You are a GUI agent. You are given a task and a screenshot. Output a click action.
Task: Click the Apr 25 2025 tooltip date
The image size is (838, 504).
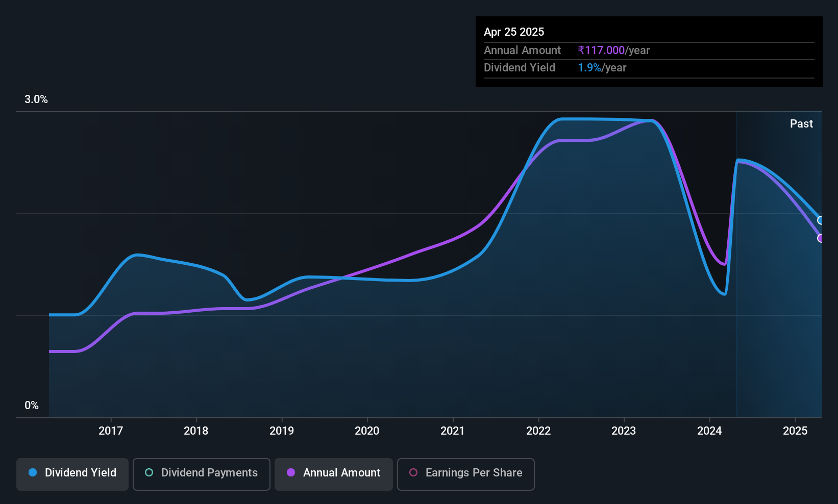[514, 32]
